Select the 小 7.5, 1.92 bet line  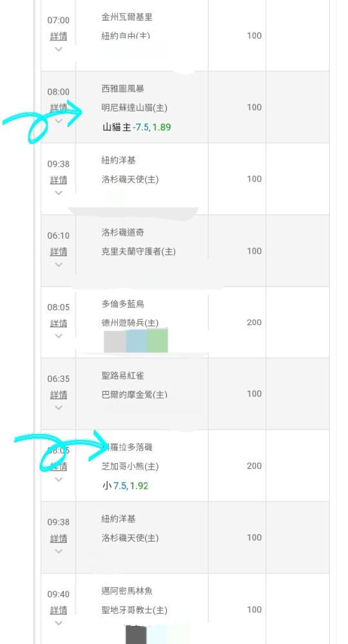pos(125,486)
